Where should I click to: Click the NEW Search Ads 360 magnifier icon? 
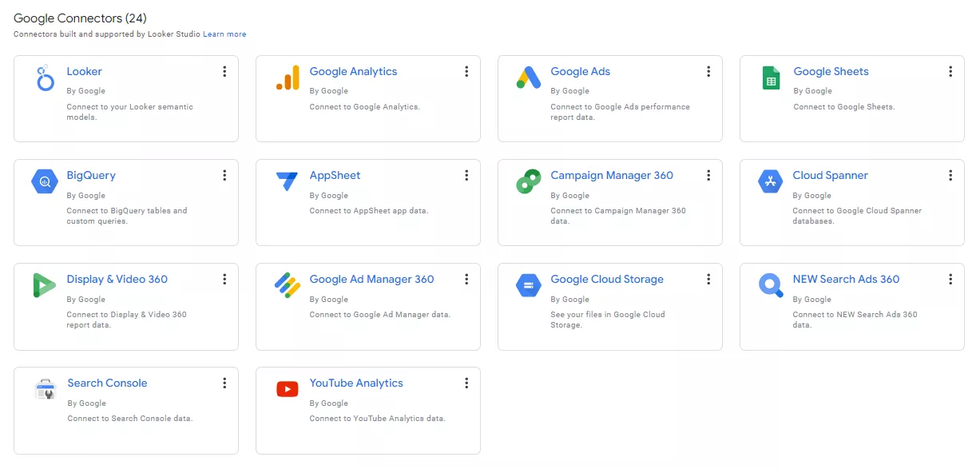771,285
